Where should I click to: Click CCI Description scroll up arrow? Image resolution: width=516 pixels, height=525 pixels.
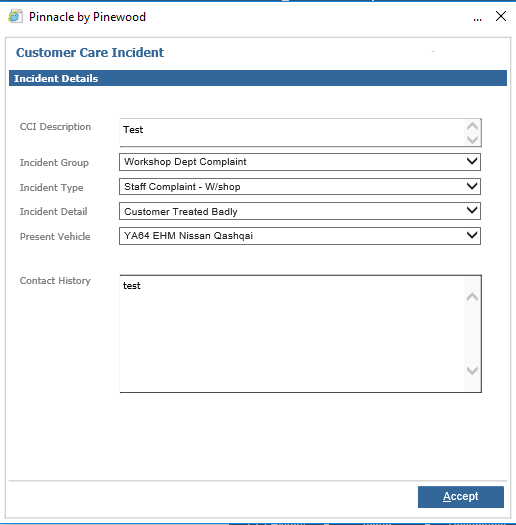(x=472, y=126)
